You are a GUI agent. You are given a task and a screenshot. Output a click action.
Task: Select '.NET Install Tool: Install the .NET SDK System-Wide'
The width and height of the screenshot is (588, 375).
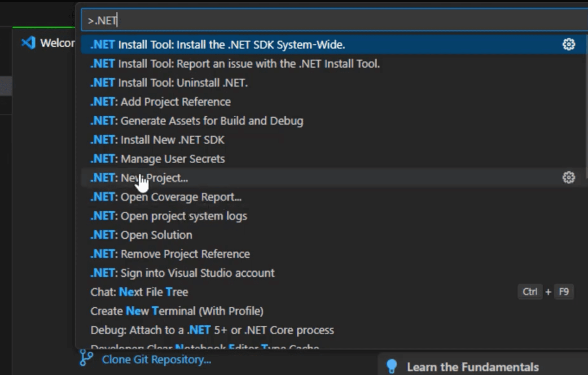click(x=217, y=44)
